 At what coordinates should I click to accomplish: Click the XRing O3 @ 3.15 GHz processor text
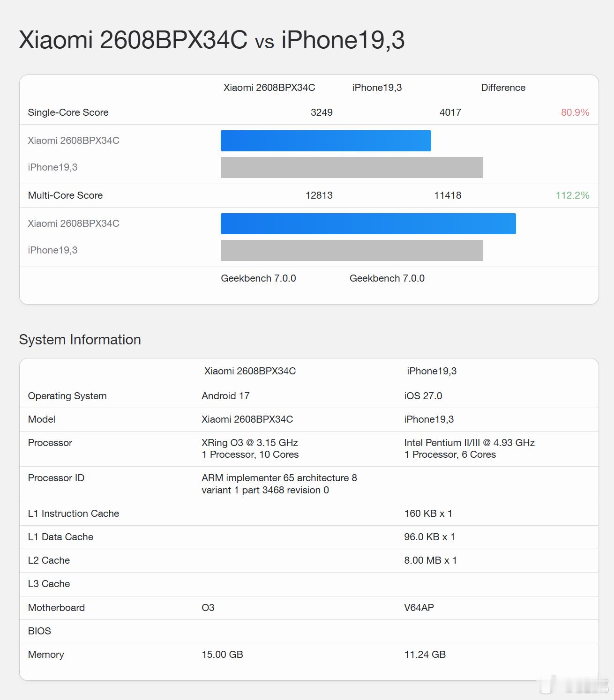(250, 443)
